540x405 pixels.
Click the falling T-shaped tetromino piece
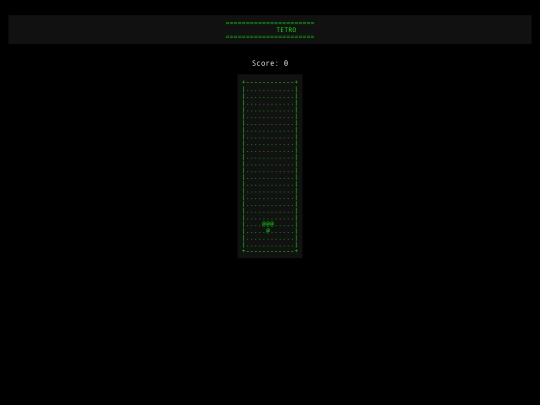(x=268, y=227)
